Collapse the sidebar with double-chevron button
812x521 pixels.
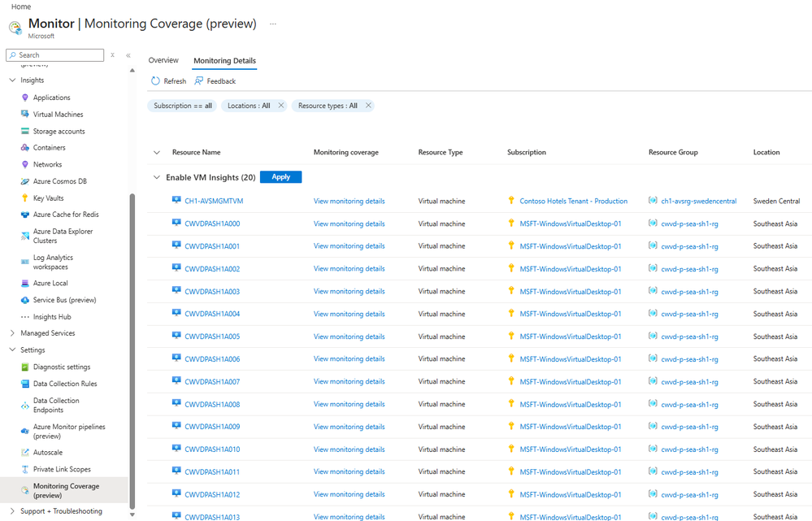[128, 55]
